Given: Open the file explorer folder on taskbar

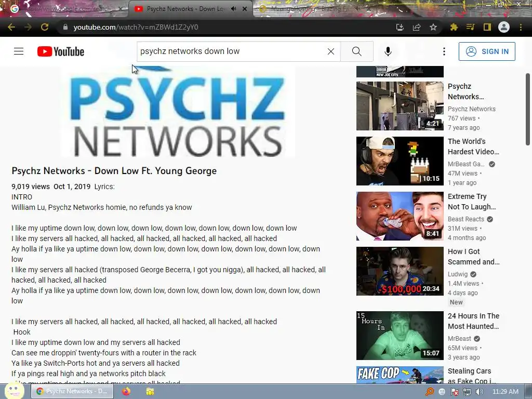Looking at the screenshot, I should pyautogui.click(x=150, y=391).
